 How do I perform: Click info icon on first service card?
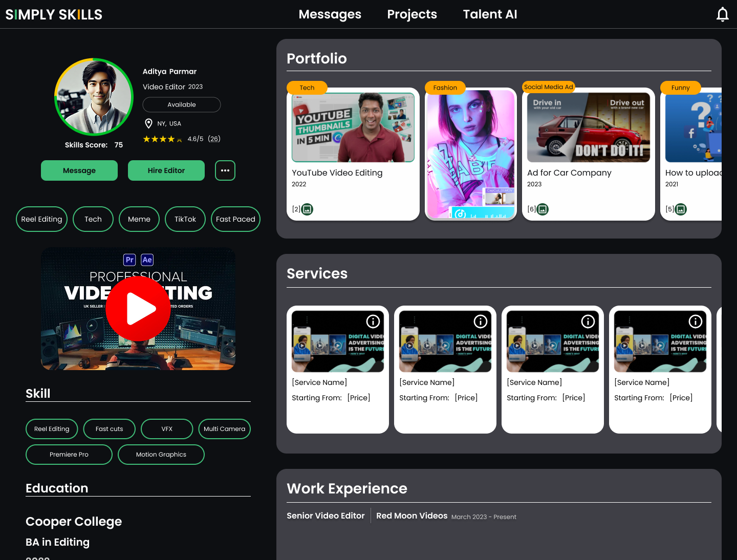pyautogui.click(x=373, y=321)
